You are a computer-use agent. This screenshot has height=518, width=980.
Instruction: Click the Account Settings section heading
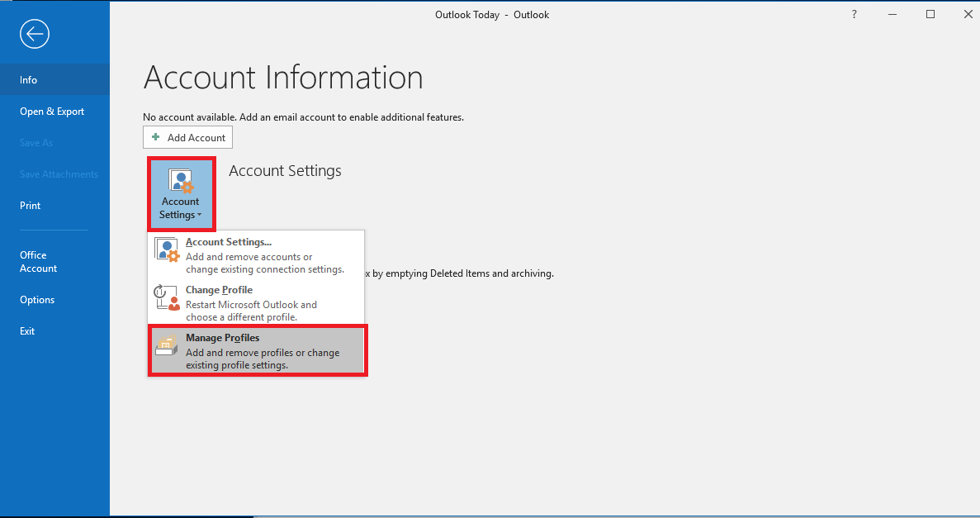[285, 171]
